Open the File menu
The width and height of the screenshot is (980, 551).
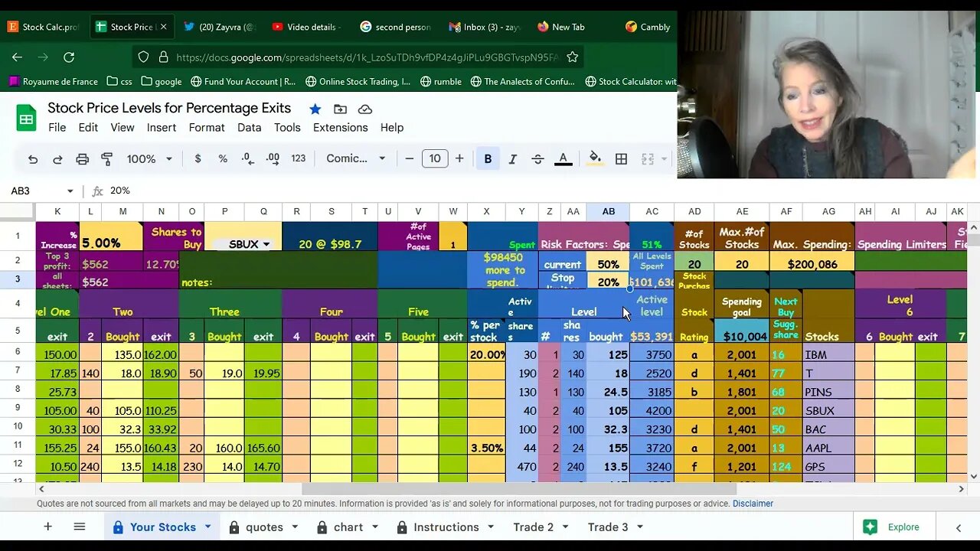pos(57,128)
